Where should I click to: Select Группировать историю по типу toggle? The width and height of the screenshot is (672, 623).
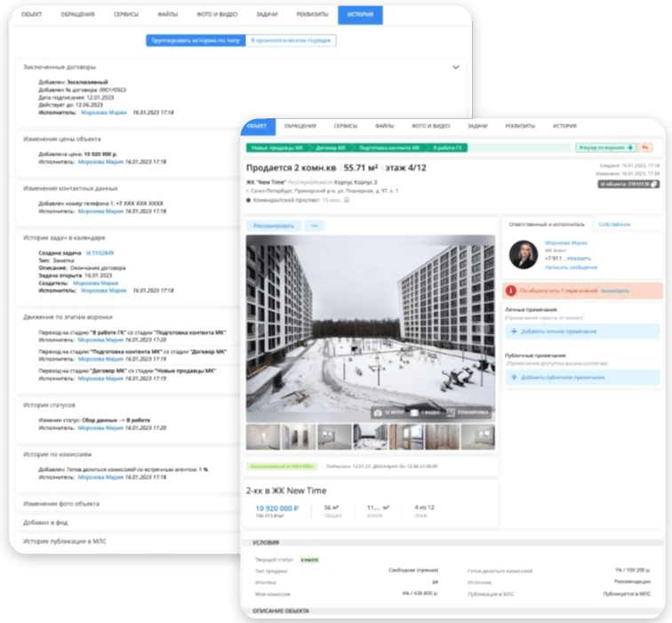coord(196,40)
